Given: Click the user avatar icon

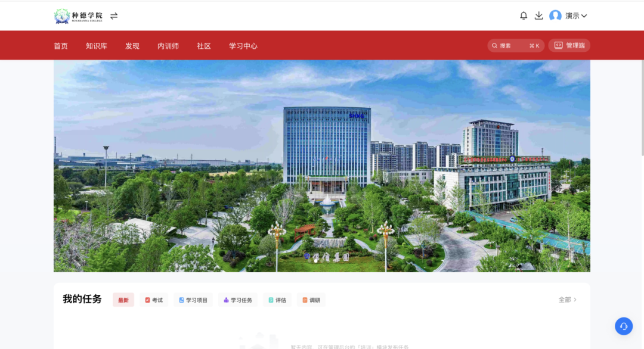Looking at the screenshot, I should click(555, 16).
